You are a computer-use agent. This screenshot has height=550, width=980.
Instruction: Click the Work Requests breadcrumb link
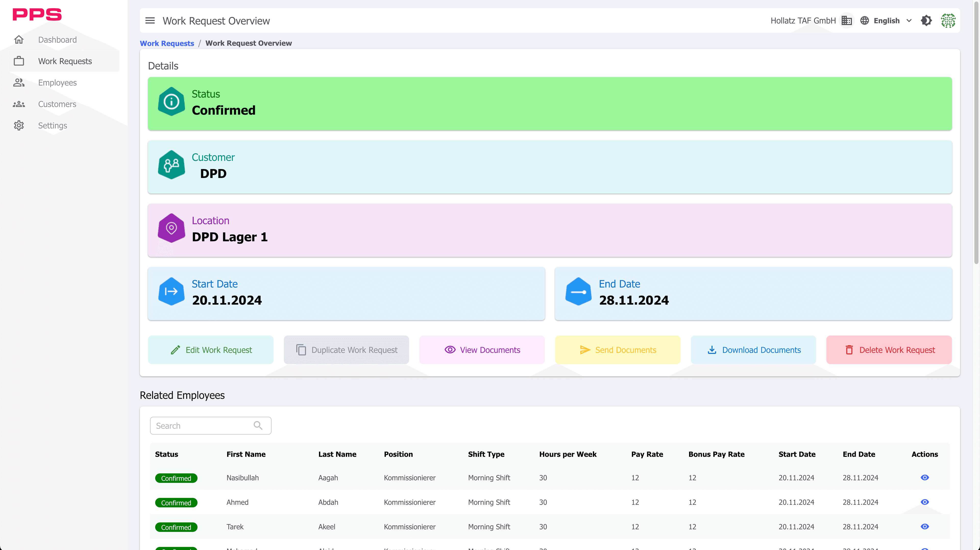pos(167,43)
